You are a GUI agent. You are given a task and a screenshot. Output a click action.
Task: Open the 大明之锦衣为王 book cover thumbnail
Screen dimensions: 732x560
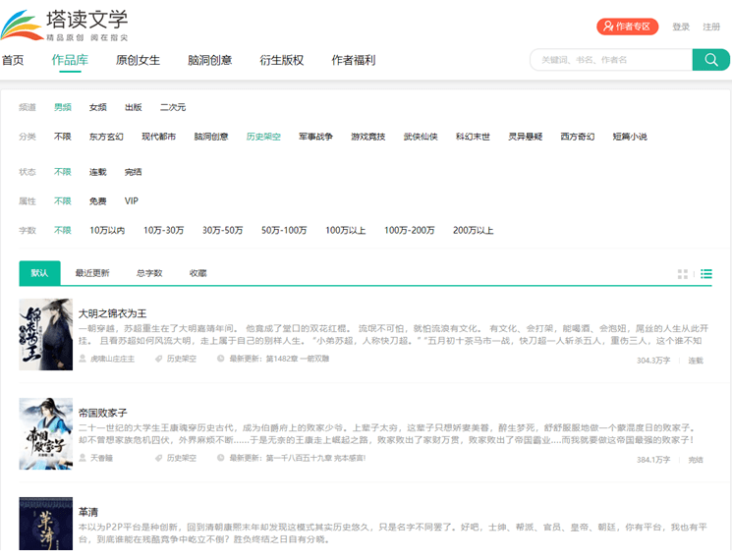point(46,334)
